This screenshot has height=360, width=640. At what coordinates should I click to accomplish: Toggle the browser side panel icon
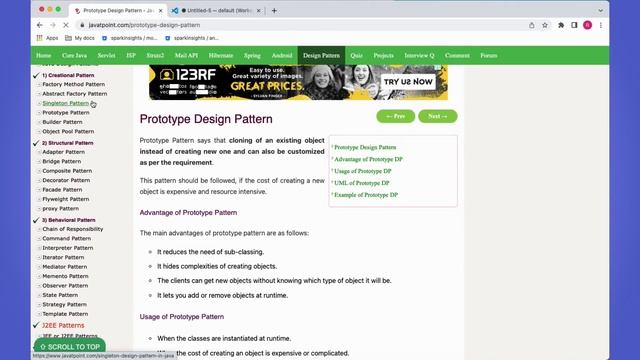pos(574,25)
